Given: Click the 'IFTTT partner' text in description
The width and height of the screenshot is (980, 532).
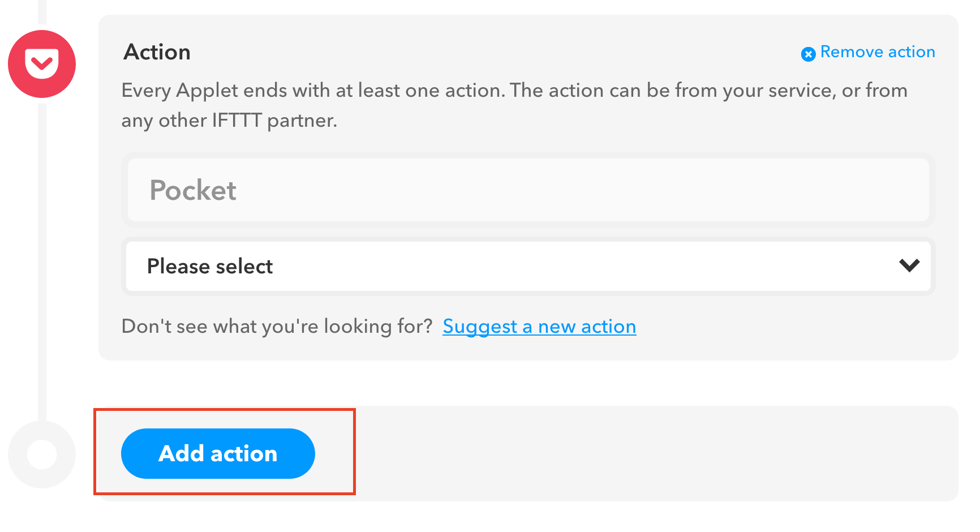Looking at the screenshot, I should [x=274, y=121].
